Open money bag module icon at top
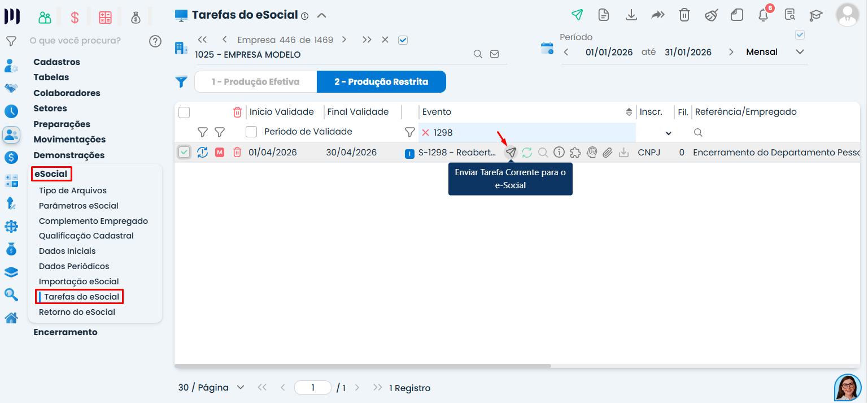Image resolution: width=868 pixels, height=403 pixels. tap(136, 18)
